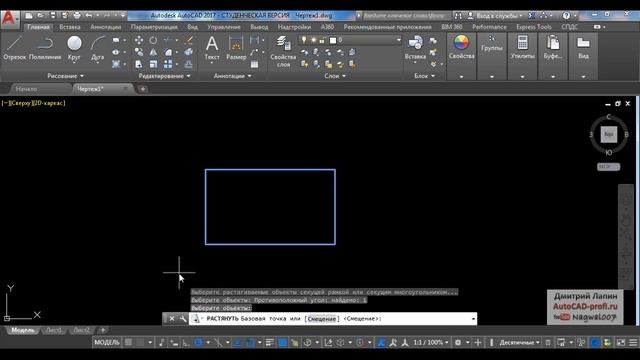Toggle the layer lock icon

point(322,40)
